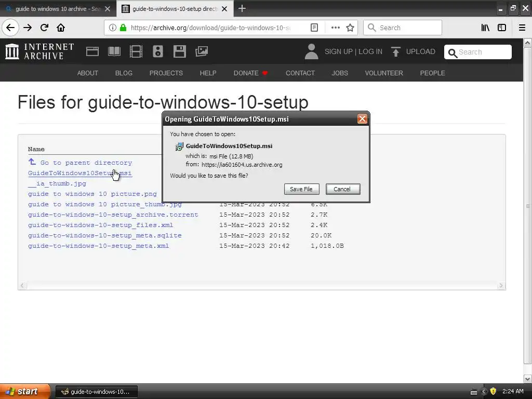
Task: Open the DONATE nav item
Action: (x=250, y=73)
